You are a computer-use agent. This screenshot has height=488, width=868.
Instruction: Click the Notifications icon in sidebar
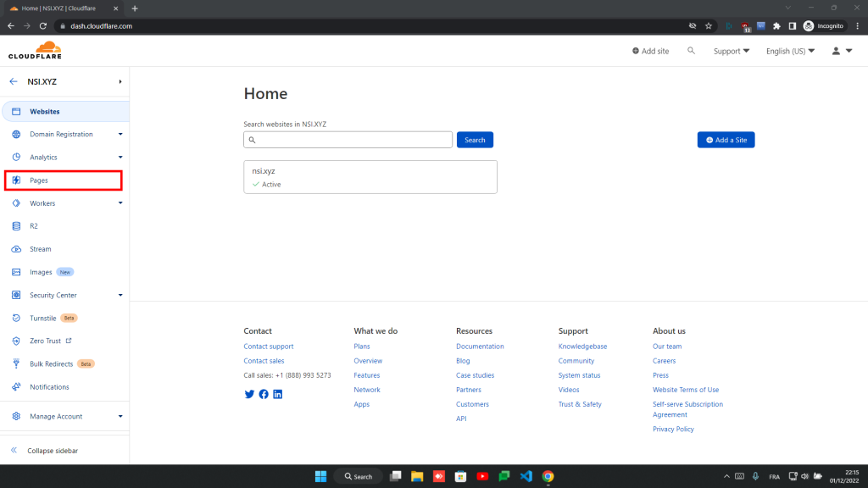16,386
